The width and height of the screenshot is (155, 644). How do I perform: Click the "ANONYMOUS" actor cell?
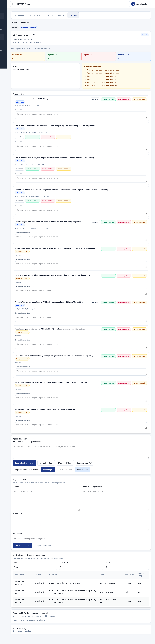click(106, 592)
